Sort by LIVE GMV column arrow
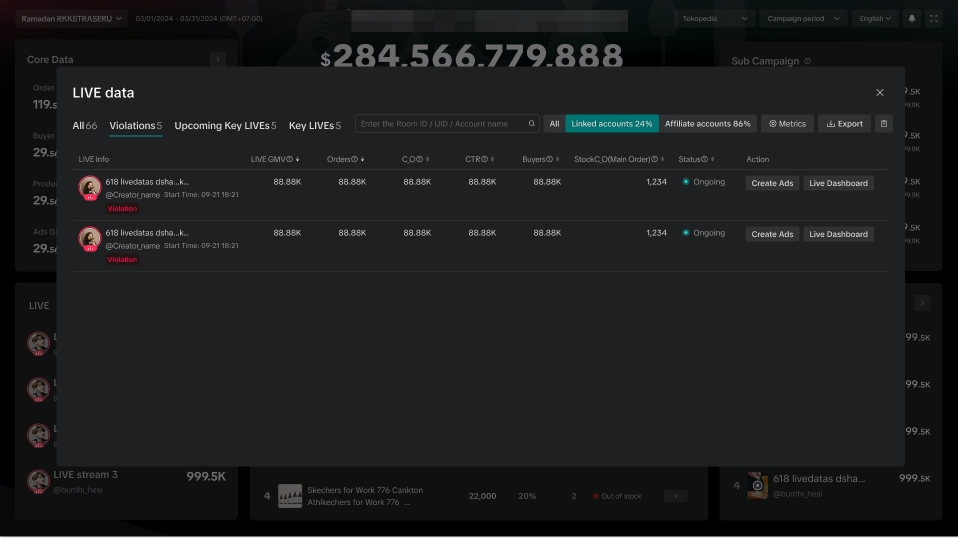 click(298, 160)
